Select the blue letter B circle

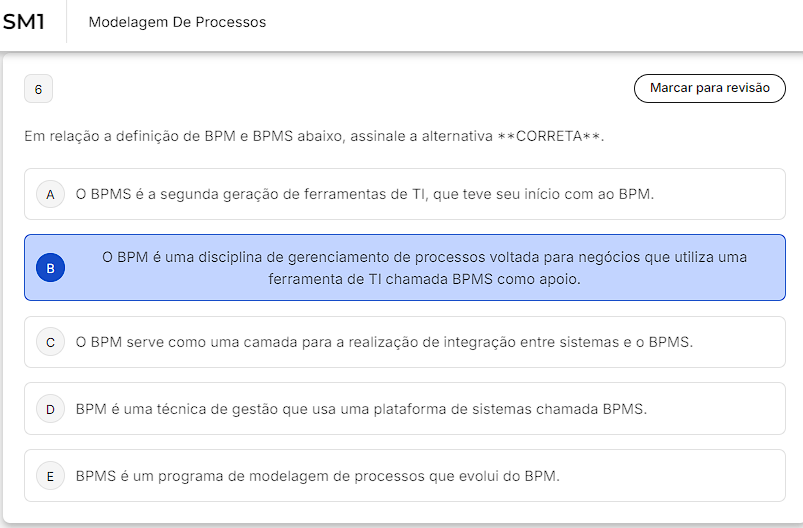(x=50, y=268)
